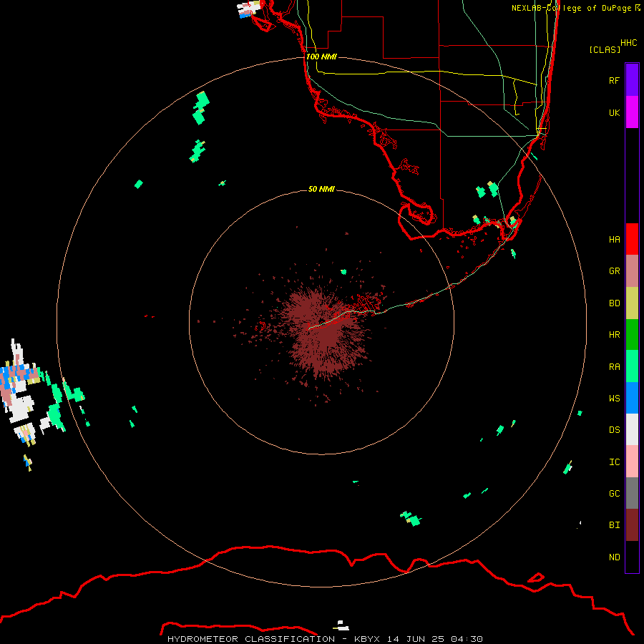Click the ND black legend swatch

pos(632,557)
